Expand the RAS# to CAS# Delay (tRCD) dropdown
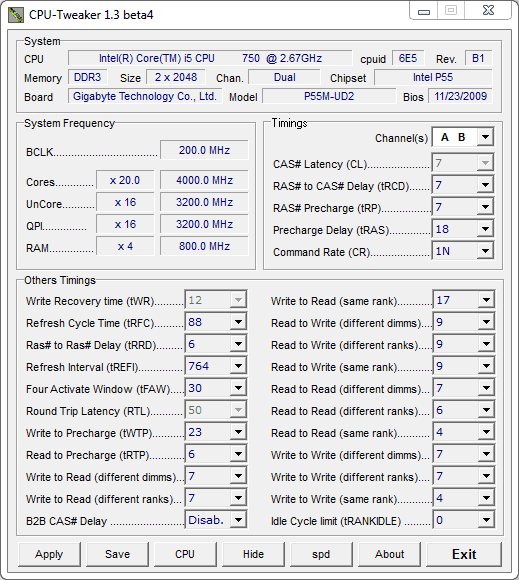The width and height of the screenshot is (519, 580). point(463,185)
